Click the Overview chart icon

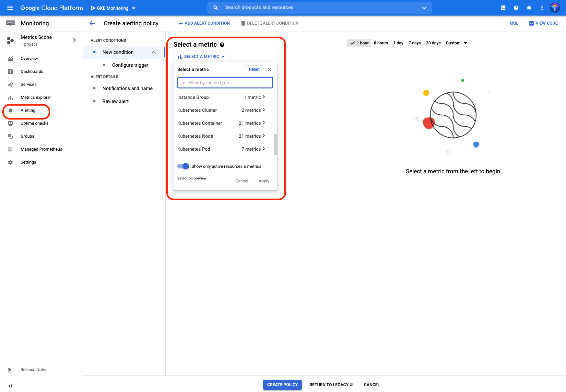[10, 59]
